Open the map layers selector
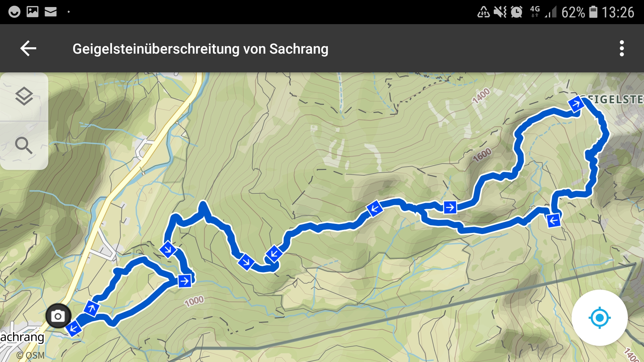The image size is (644, 362). point(24,97)
